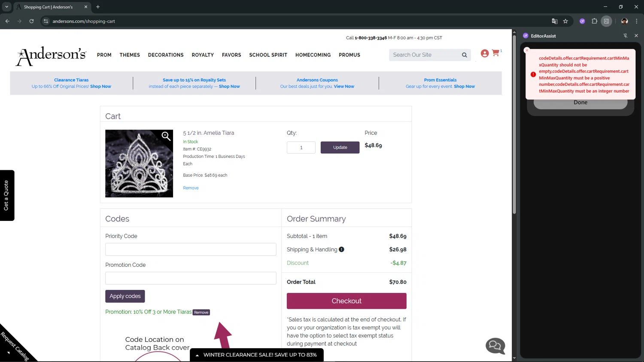Click the address bar URL

84,21
